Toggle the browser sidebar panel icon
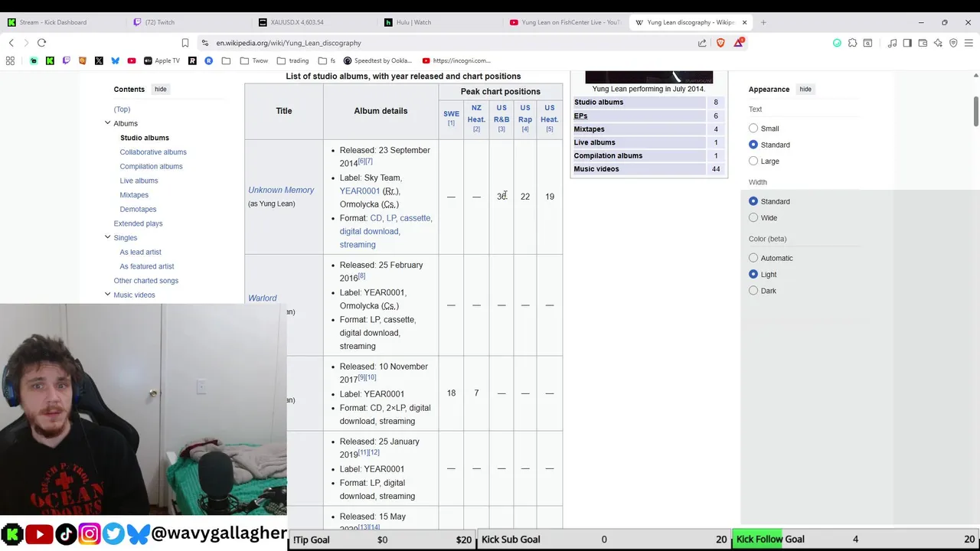The width and height of the screenshot is (980, 551). pyautogui.click(x=907, y=43)
